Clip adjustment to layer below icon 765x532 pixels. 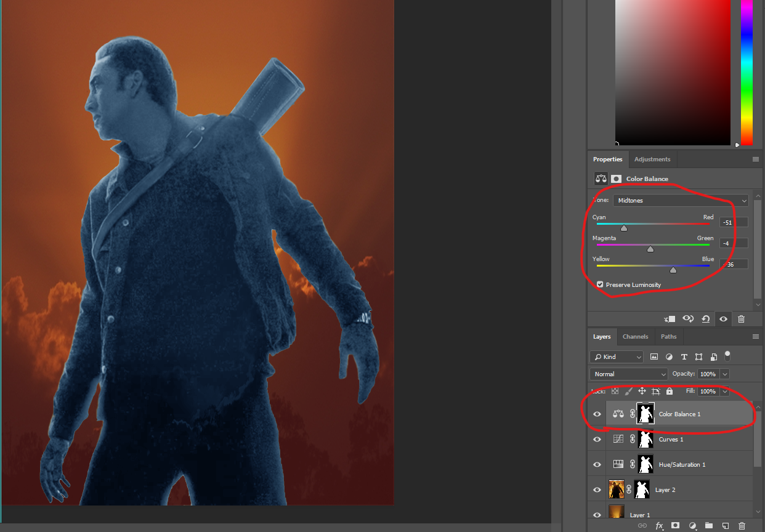pyautogui.click(x=670, y=319)
